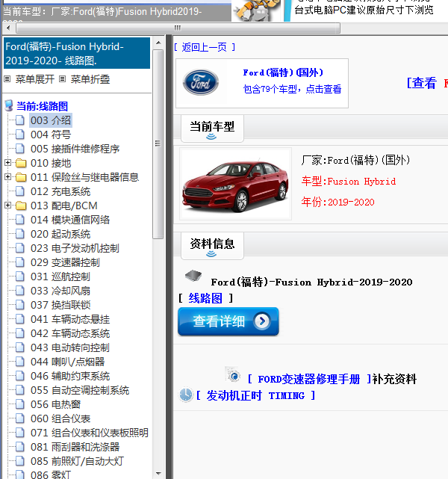Click the page icon beside 020 起动系统
The height and width of the screenshot is (479, 448).
click(x=20, y=234)
